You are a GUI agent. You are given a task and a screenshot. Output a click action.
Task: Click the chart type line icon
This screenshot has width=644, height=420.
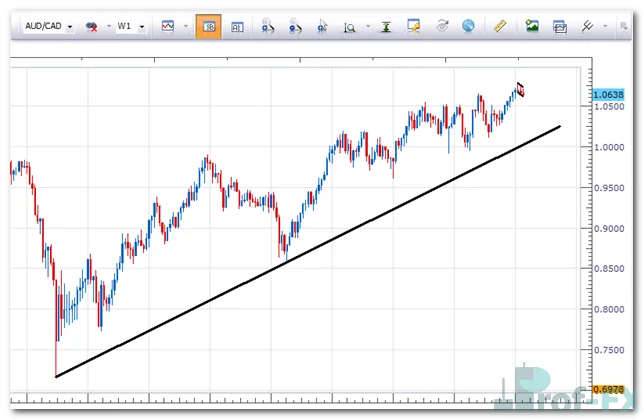point(167,26)
